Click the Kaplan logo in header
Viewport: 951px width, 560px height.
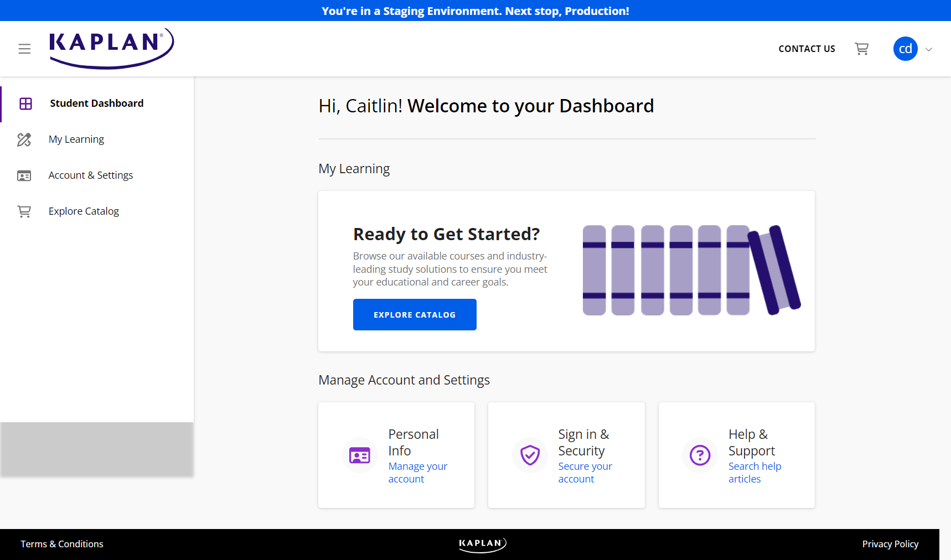click(112, 49)
